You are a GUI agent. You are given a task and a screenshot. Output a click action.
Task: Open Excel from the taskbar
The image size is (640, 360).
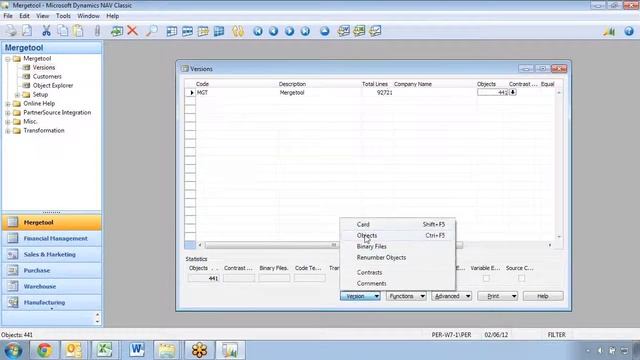click(105, 350)
